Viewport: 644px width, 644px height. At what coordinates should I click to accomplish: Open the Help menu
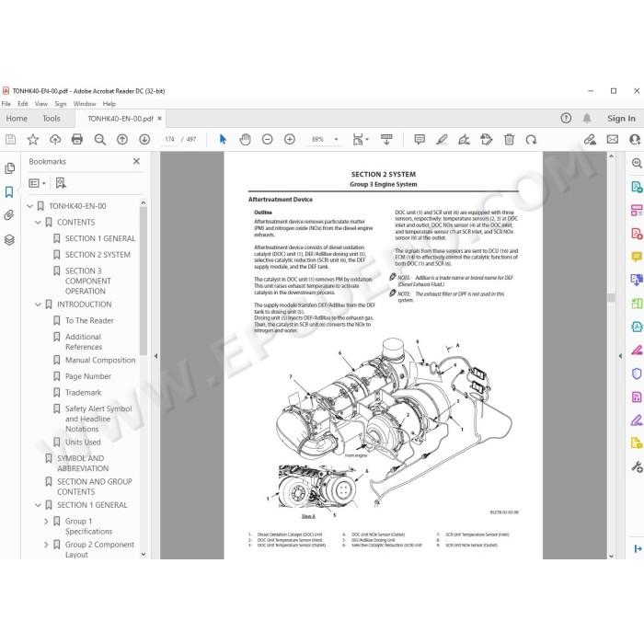click(109, 104)
